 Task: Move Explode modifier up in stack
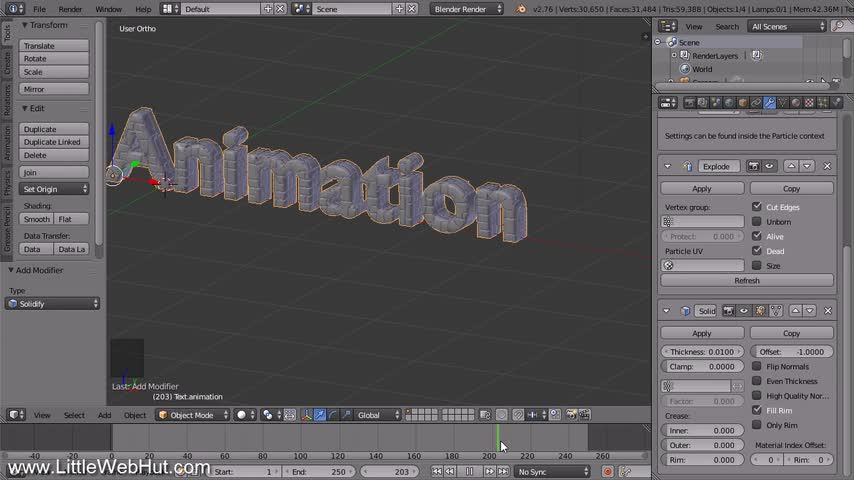click(791, 166)
